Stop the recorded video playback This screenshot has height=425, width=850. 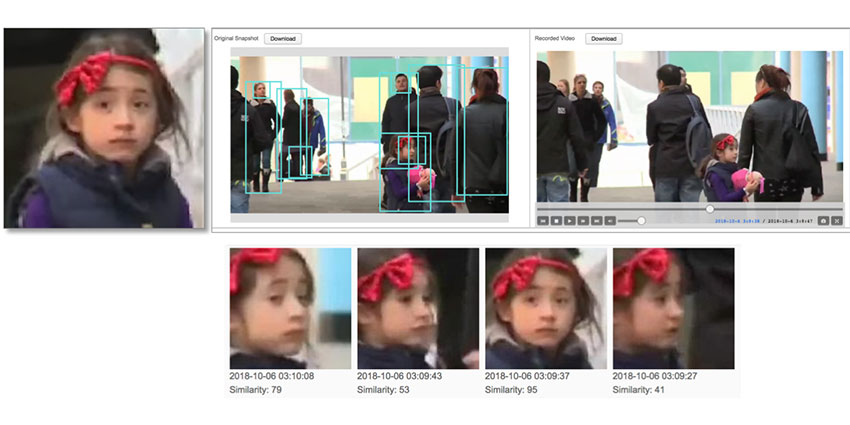point(556,221)
